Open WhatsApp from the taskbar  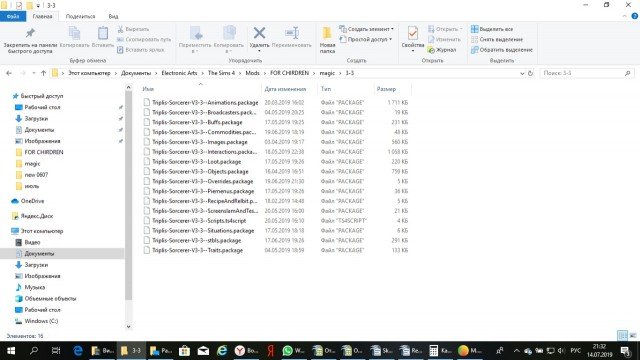click(293, 351)
